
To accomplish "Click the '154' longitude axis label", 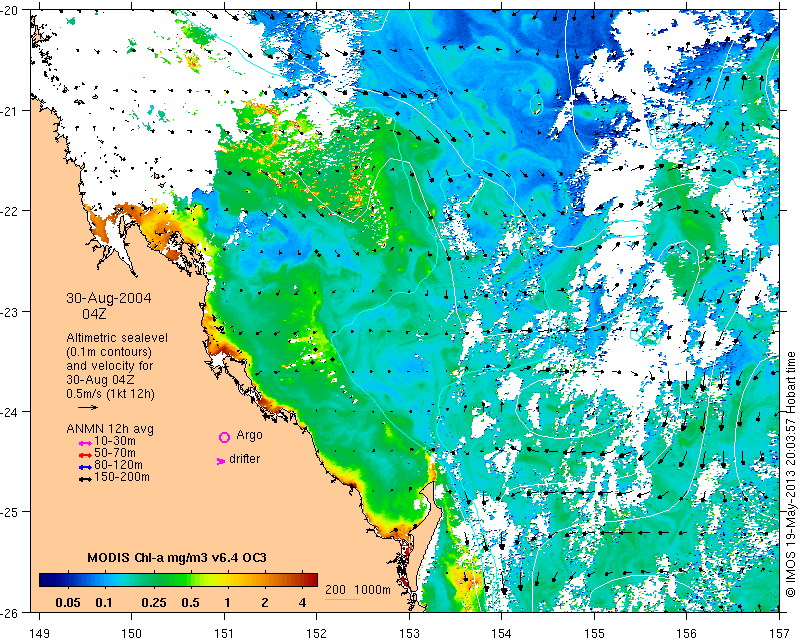I will (502, 633).
